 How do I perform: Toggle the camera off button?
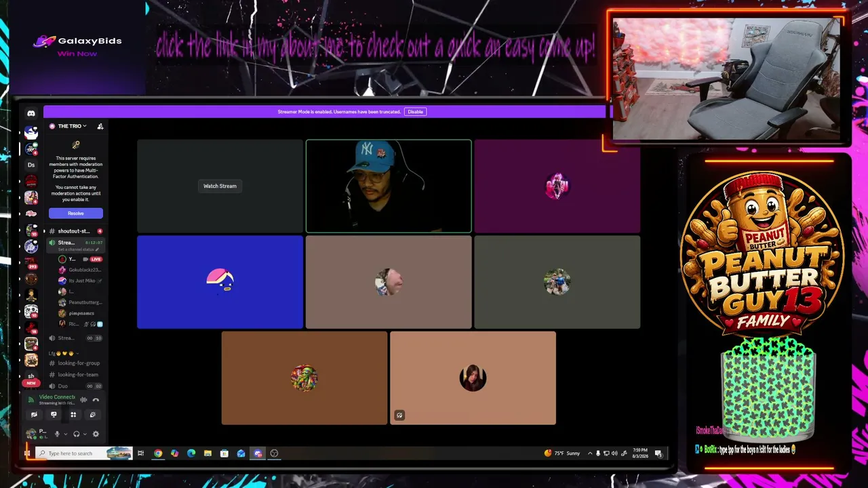point(34,415)
